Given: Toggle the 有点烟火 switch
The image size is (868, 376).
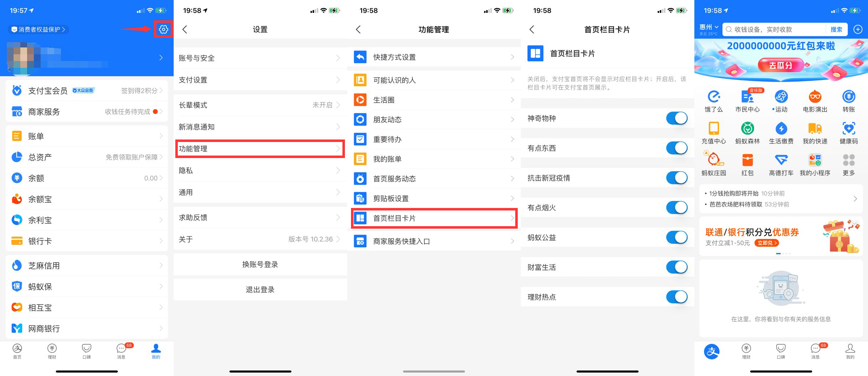Looking at the screenshot, I should coord(677,207).
